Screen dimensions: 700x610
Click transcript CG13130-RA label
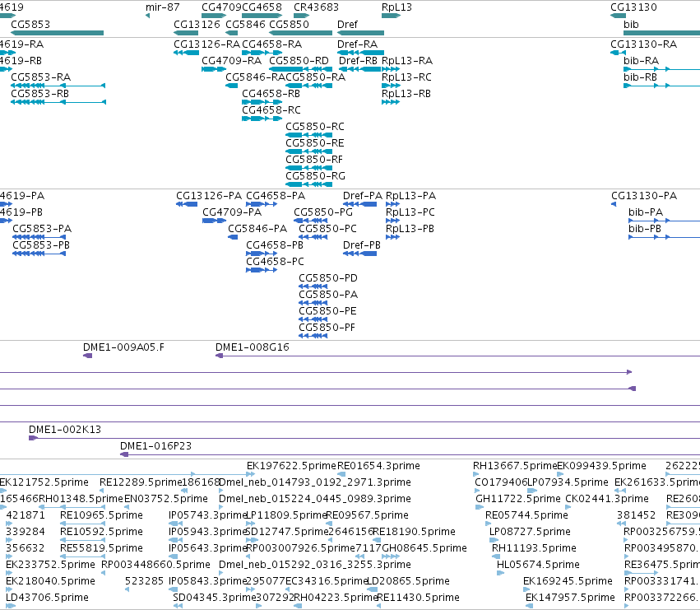coord(644,44)
